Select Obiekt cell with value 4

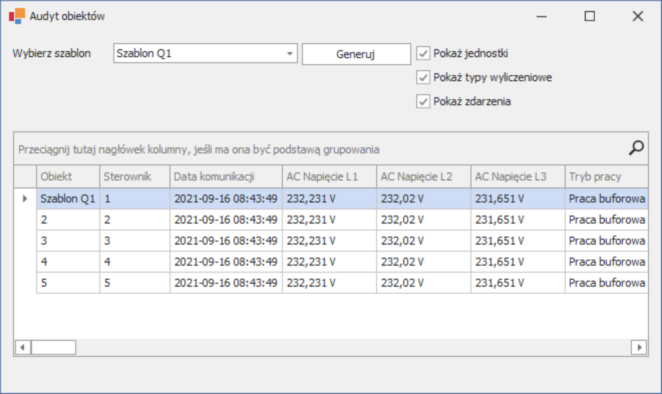(68, 262)
